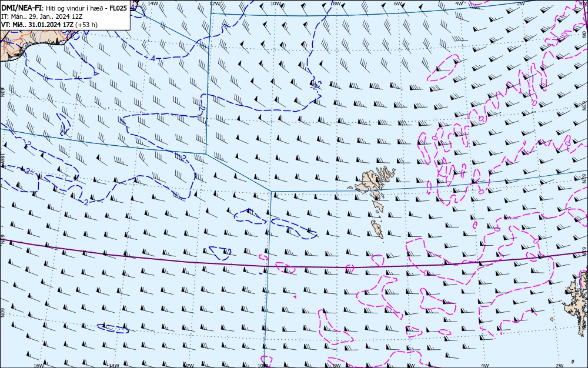This screenshot has height=368, width=588.
Task: Select the FL025 flight level label
Action: tap(118, 8)
